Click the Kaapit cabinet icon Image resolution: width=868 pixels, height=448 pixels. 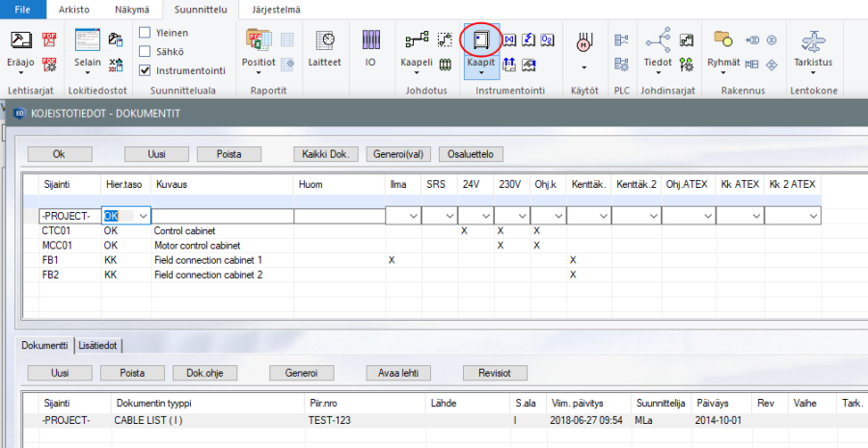click(x=479, y=40)
